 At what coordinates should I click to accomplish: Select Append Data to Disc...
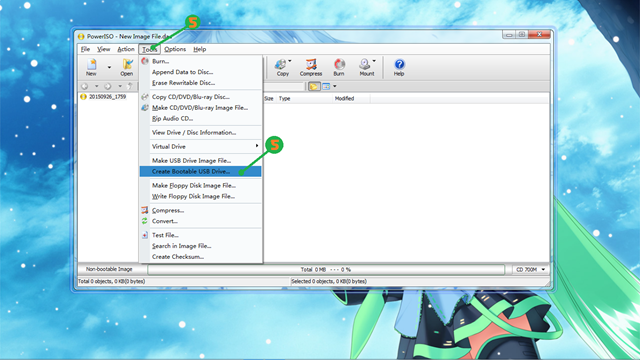point(200,72)
